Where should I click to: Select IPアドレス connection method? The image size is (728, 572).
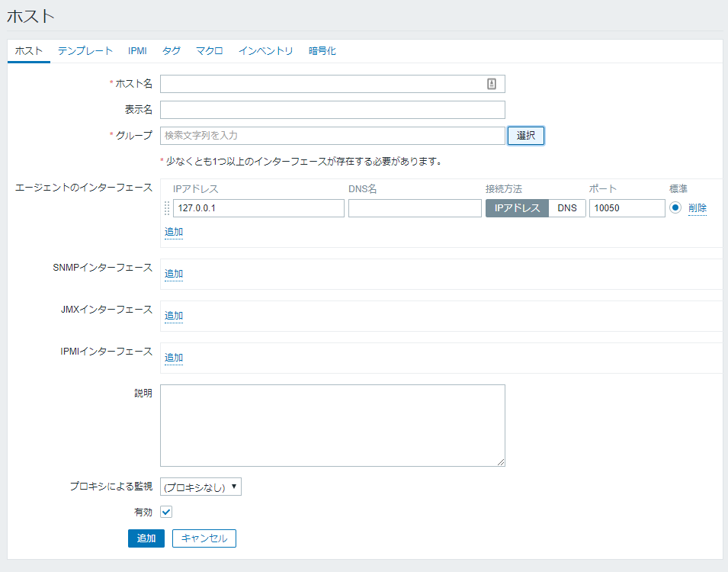pyautogui.click(x=517, y=208)
